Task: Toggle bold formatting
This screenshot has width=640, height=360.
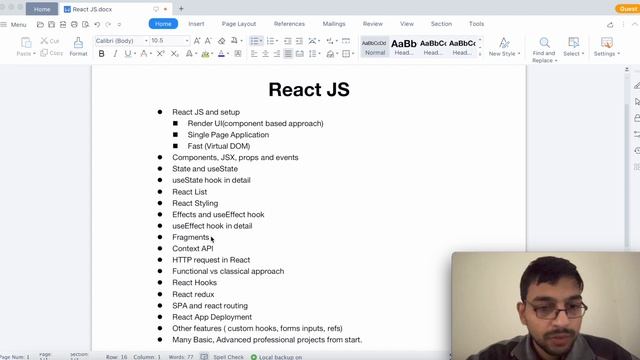Action: 102,53
